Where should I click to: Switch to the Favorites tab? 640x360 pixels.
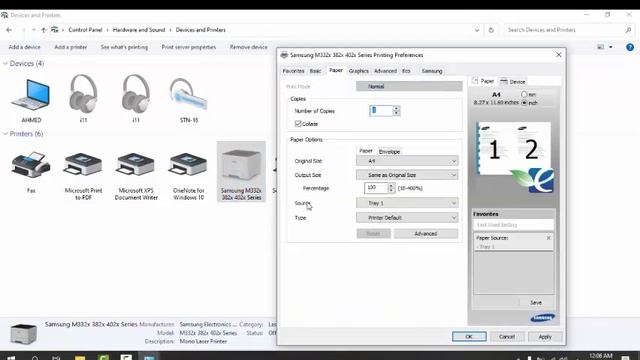coord(293,71)
